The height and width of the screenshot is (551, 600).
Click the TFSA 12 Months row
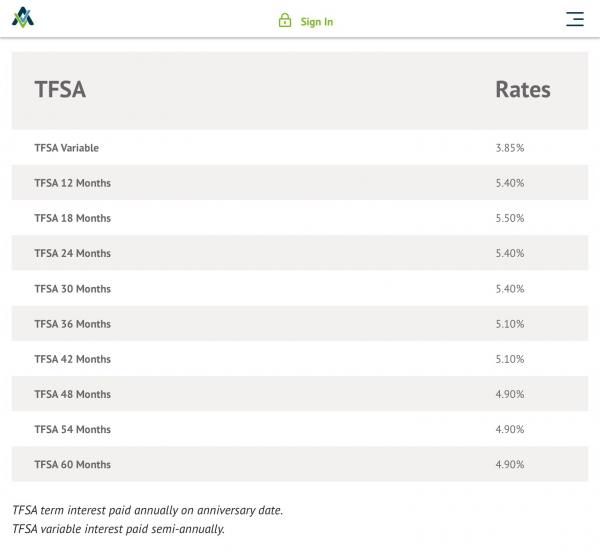click(x=73, y=183)
